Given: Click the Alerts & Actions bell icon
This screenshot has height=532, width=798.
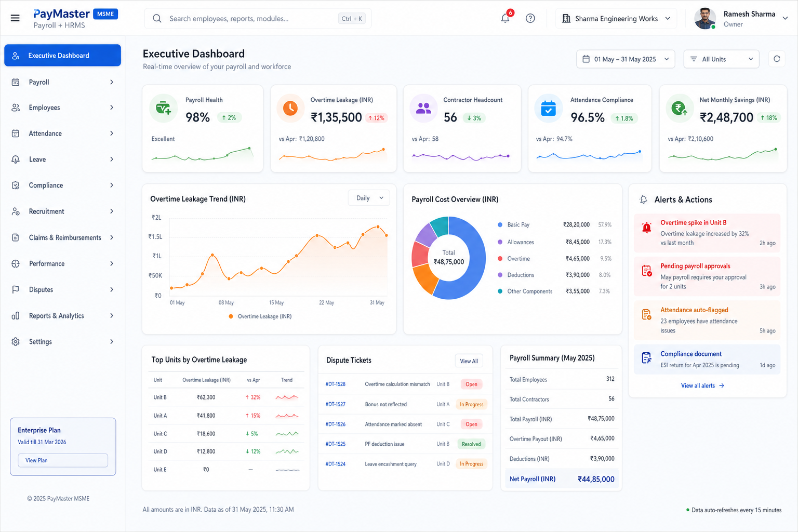Looking at the screenshot, I should click(x=644, y=199).
